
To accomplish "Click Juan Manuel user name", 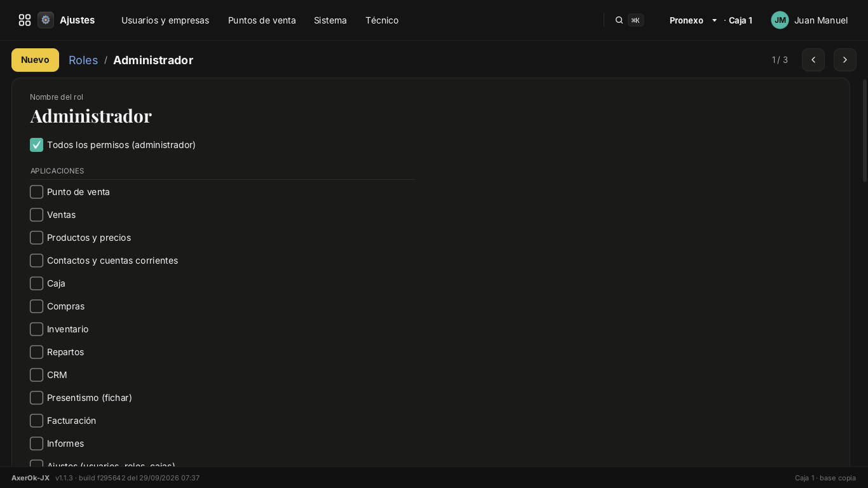I will (x=821, y=20).
